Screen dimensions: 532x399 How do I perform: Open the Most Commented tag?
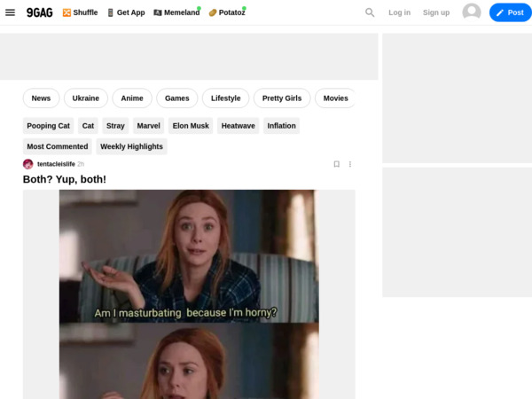[x=58, y=146]
